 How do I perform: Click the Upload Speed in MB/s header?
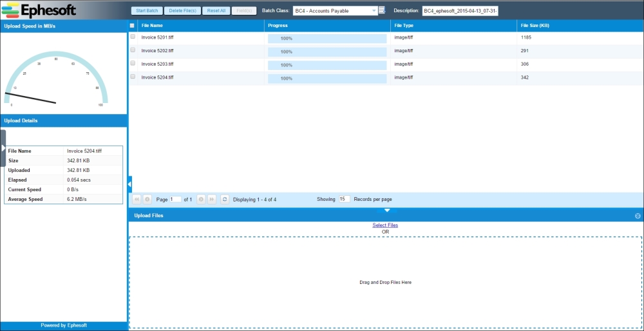point(64,26)
